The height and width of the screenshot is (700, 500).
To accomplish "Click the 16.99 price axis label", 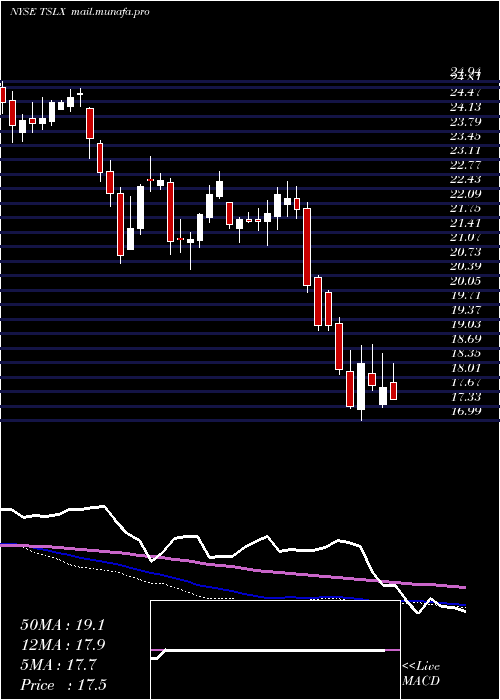I will 465,412.
